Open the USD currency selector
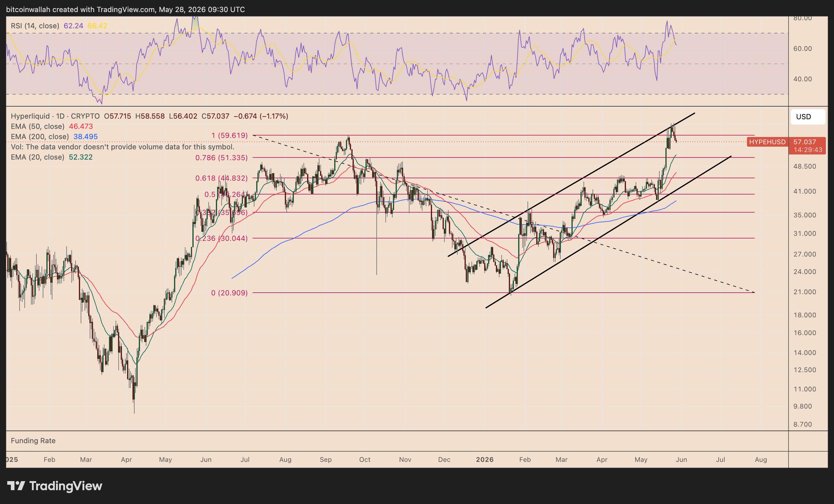 (808, 117)
